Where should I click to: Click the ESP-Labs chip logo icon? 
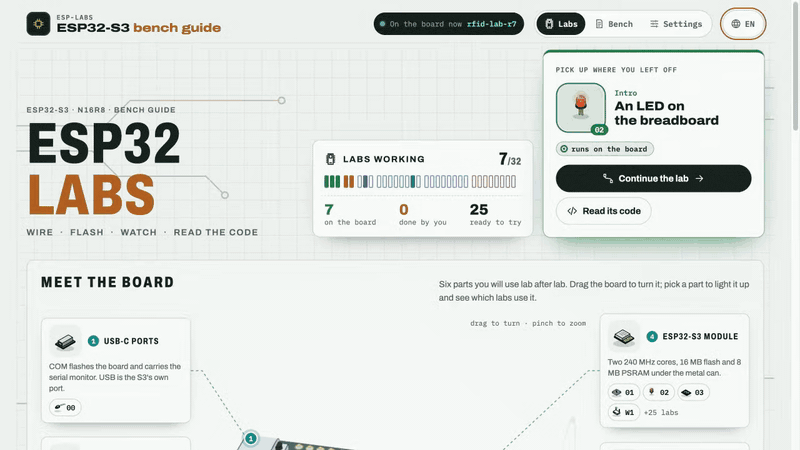[38, 24]
